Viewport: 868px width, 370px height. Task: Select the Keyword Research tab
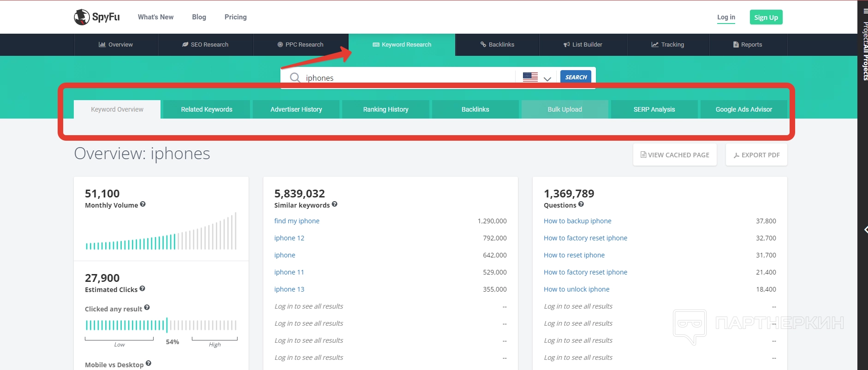pyautogui.click(x=402, y=45)
